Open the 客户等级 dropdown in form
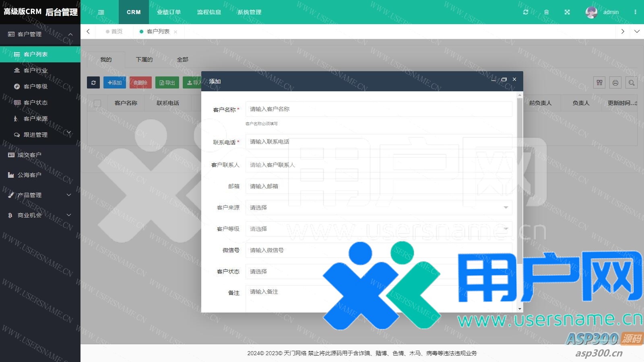 click(378, 229)
